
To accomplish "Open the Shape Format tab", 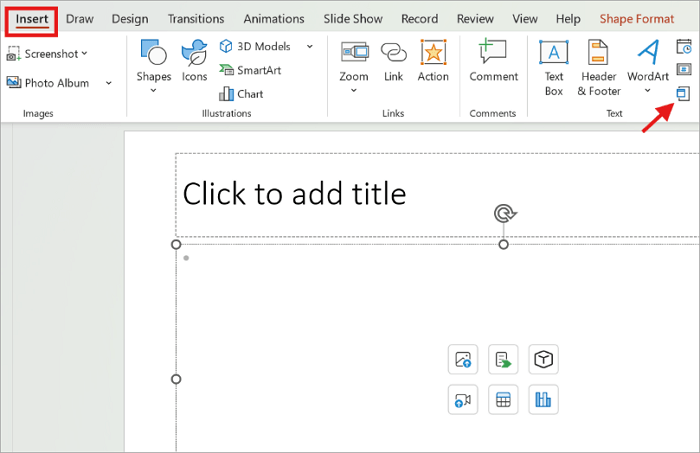I will tap(637, 19).
